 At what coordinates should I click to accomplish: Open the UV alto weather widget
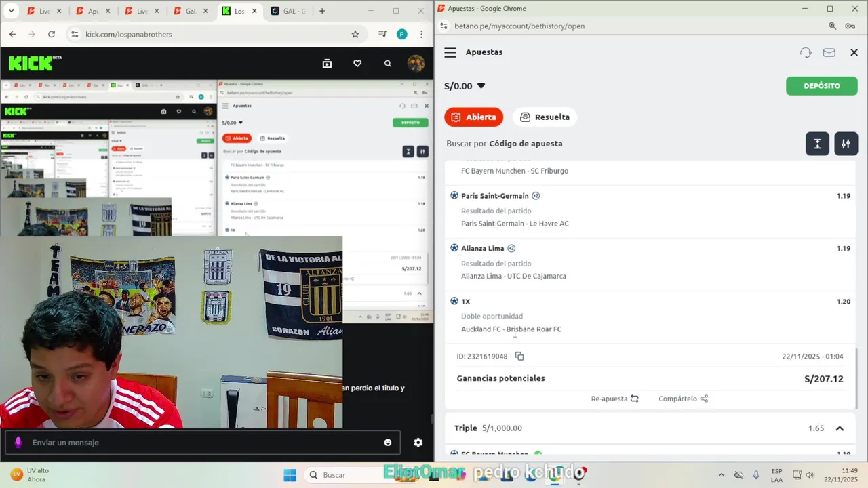tap(31, 475)
